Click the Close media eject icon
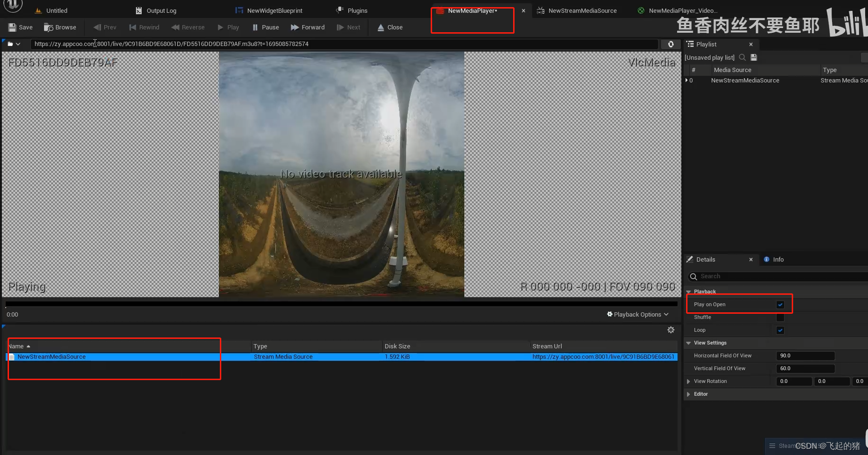 click(381, 27)
